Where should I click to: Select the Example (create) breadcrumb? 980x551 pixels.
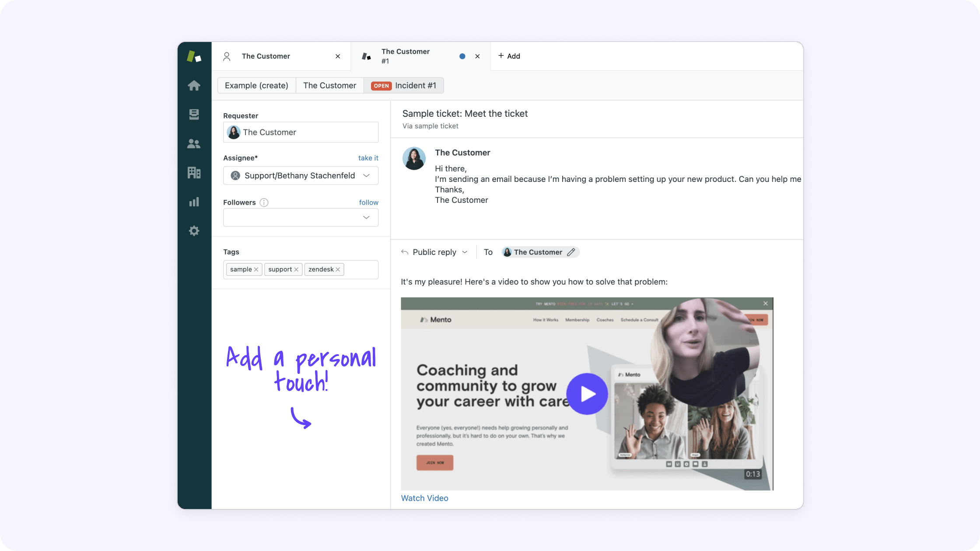pos(256,85)
